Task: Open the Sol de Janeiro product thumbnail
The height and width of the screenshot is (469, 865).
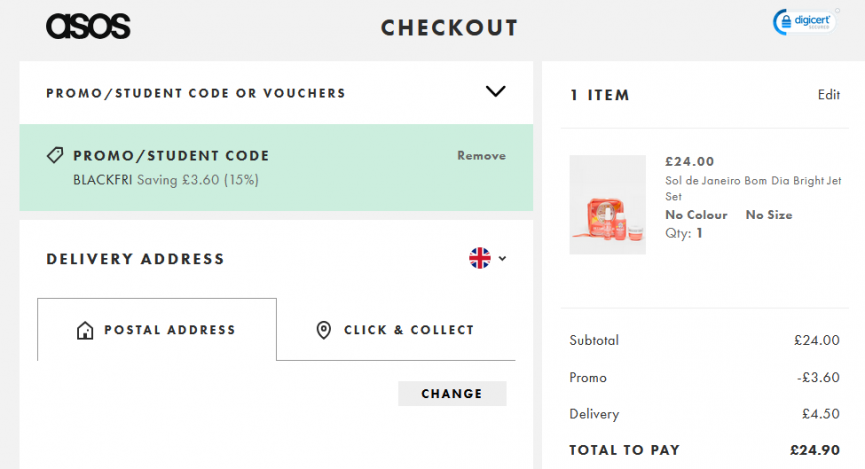Action: (x=607, y=205)
